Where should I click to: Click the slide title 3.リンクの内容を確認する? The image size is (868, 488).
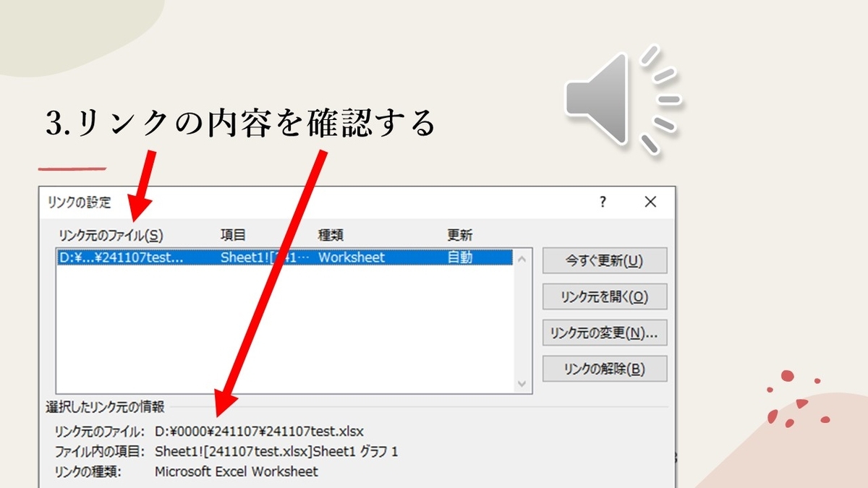pyautogui.click(x=239, y=123)
